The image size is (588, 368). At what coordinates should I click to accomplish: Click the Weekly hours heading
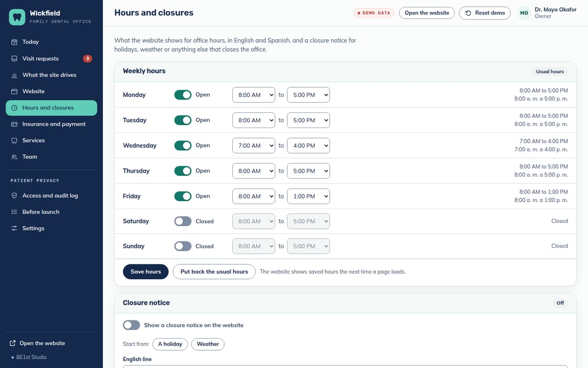click(144, 71)
